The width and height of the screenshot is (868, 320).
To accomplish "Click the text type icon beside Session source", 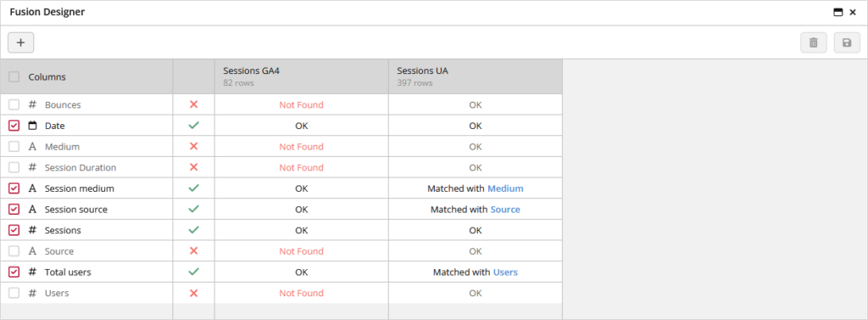I will coord(32,210).
